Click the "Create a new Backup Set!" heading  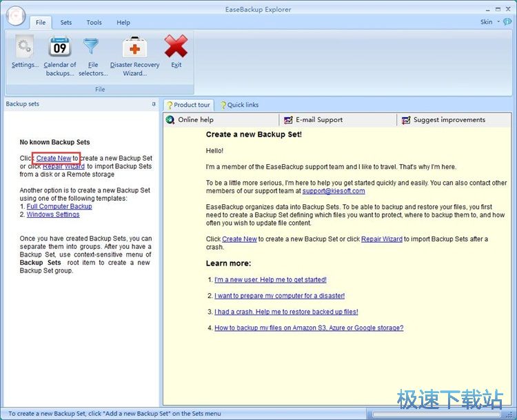pos(254,134)
